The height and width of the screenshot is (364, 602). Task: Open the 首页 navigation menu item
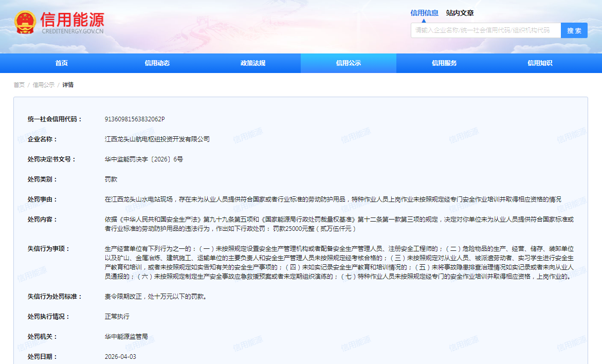click(x=62, y=63)
